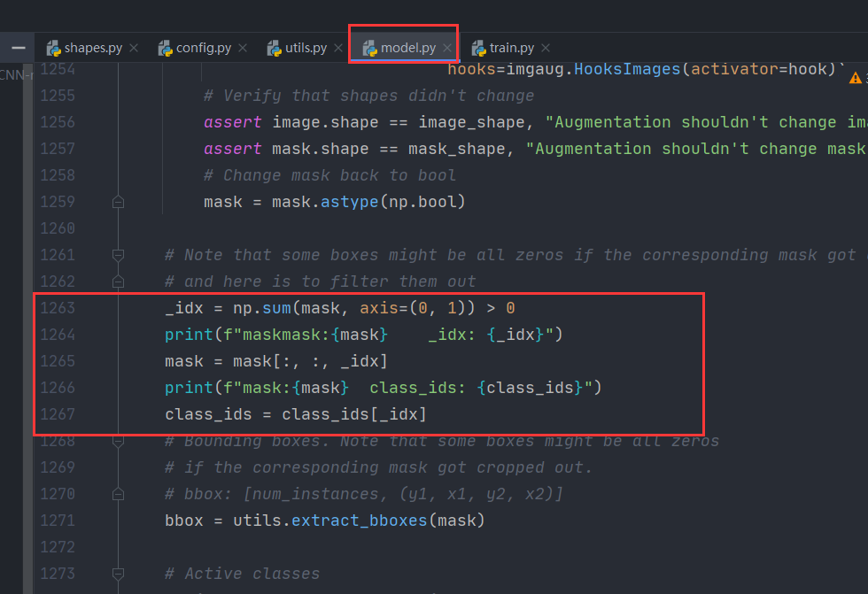Collapse the fold region at line 1273
This screenshot has height=594, width=868.
click(x=118, y=573)
